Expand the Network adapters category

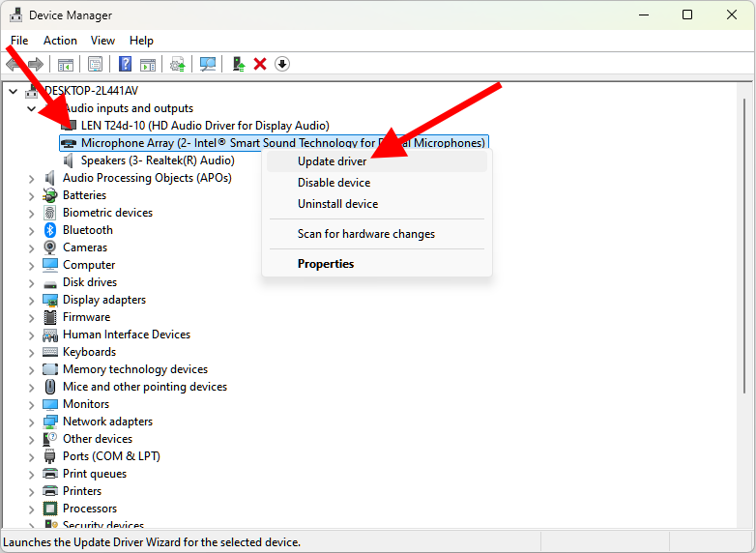coord(32,422)
